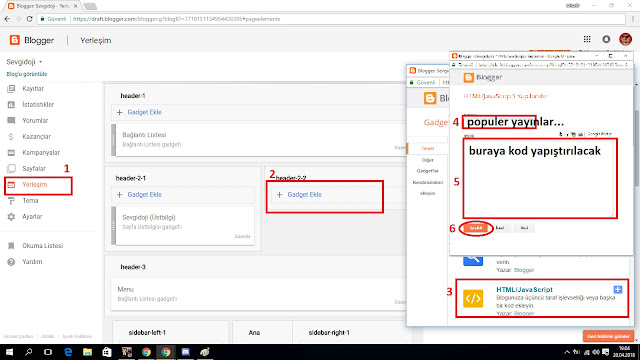Open Kayıtlar in the left sidebar
Image resolution: width=640 pixels, height=360 pixels.
point(33,89)
